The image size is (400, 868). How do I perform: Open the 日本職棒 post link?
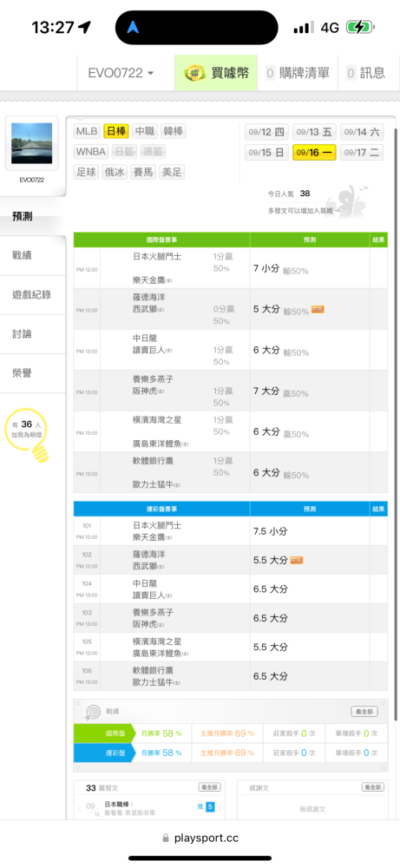pos(120,804)
